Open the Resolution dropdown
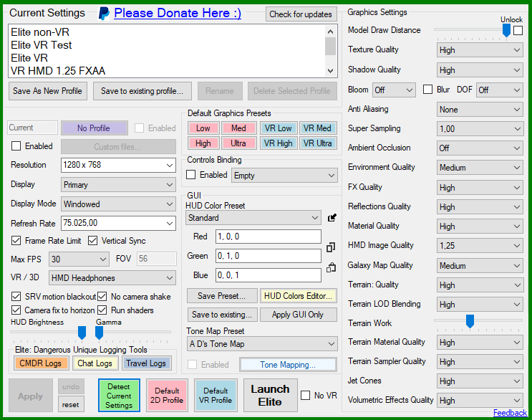Viewport: 532px width, 420px height. tap(118, 166)
